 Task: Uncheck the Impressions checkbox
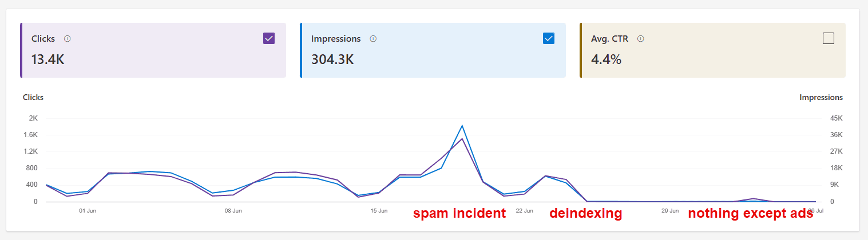548,38
